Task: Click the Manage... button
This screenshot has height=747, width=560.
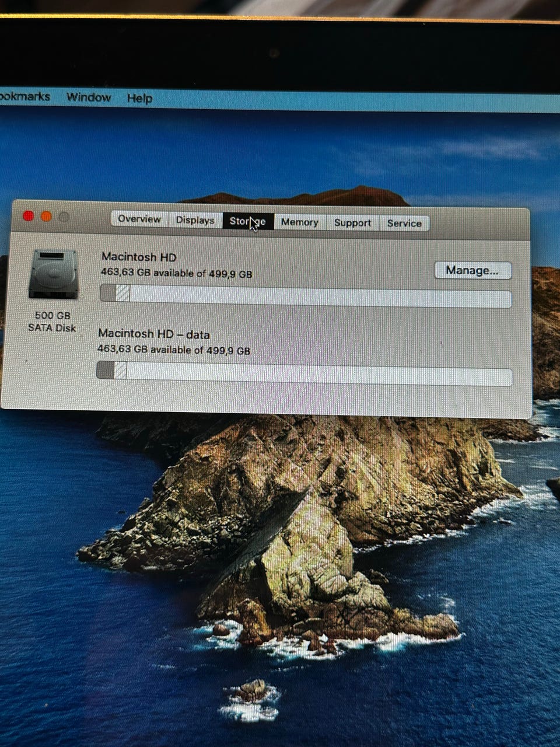Action: (x=473, y=270)
